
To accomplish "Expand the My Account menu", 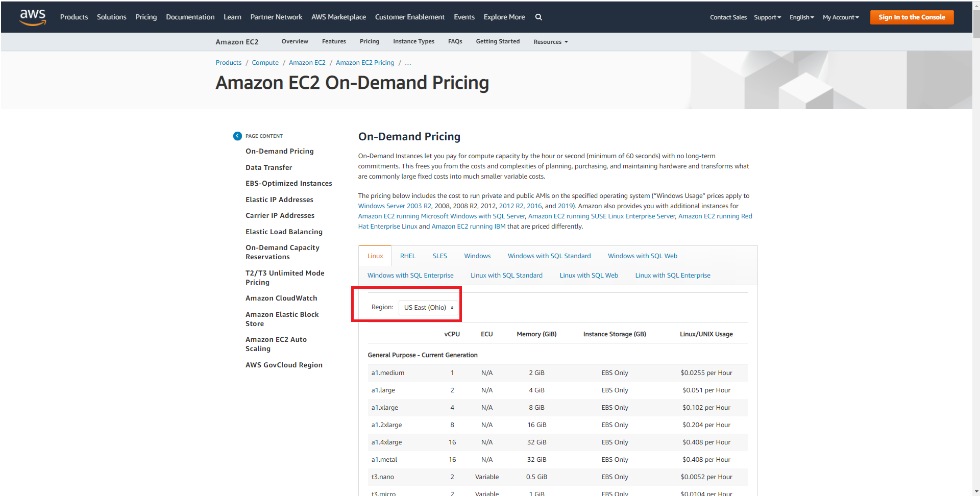I will click(841, 17).
